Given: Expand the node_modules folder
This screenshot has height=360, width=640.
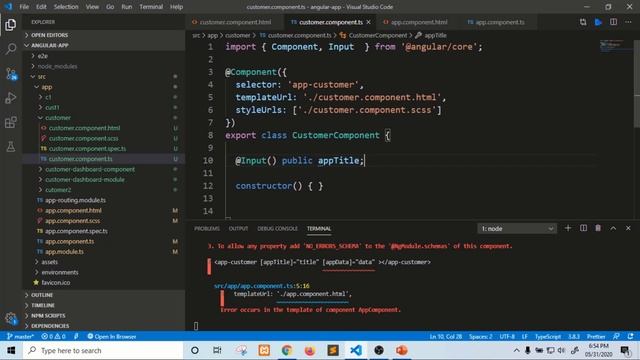Looking at the screenshot, I should [x=104, y=66].
